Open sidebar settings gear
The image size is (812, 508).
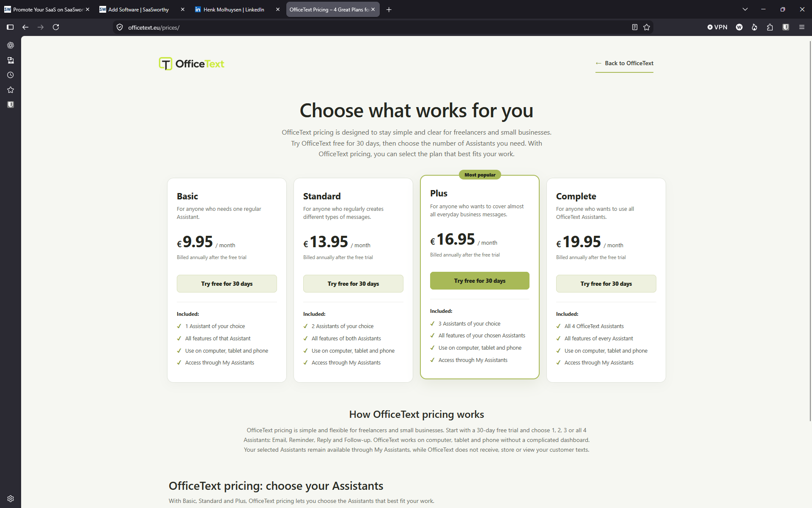11,499
